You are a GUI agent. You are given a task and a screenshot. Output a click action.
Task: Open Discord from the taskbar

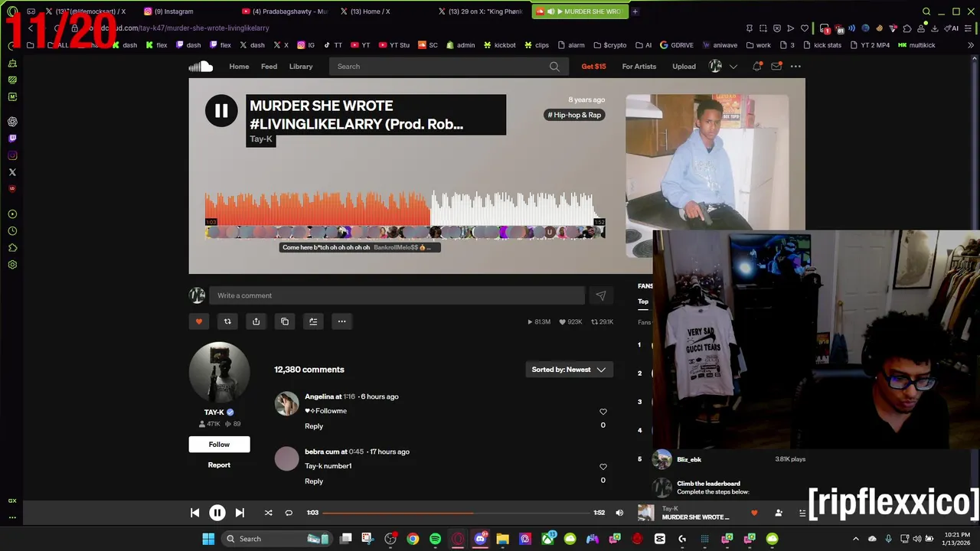(x=480, y=539)
